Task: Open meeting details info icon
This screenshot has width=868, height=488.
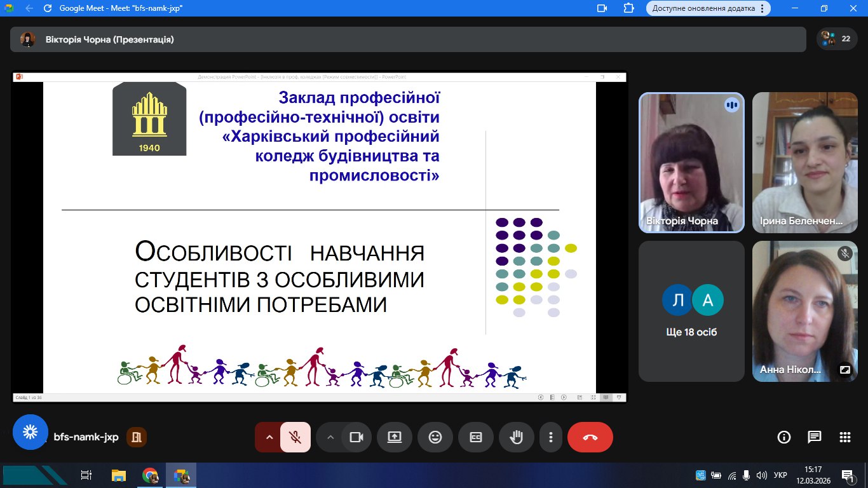Action: click(784, 437)
